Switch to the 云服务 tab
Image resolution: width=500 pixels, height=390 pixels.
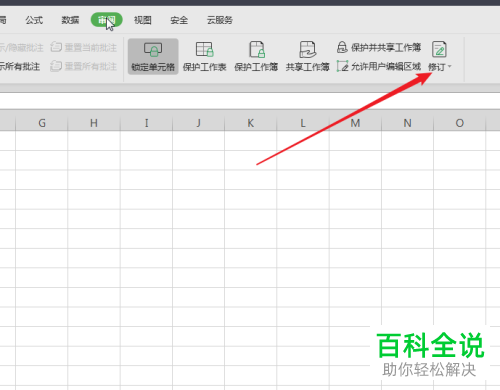tap(220, 20)
